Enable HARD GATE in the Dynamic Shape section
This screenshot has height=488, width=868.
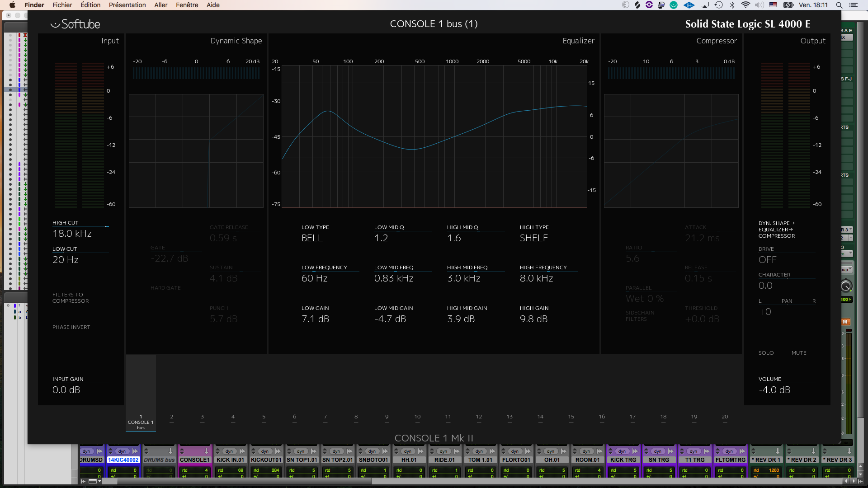coord(165,288)
